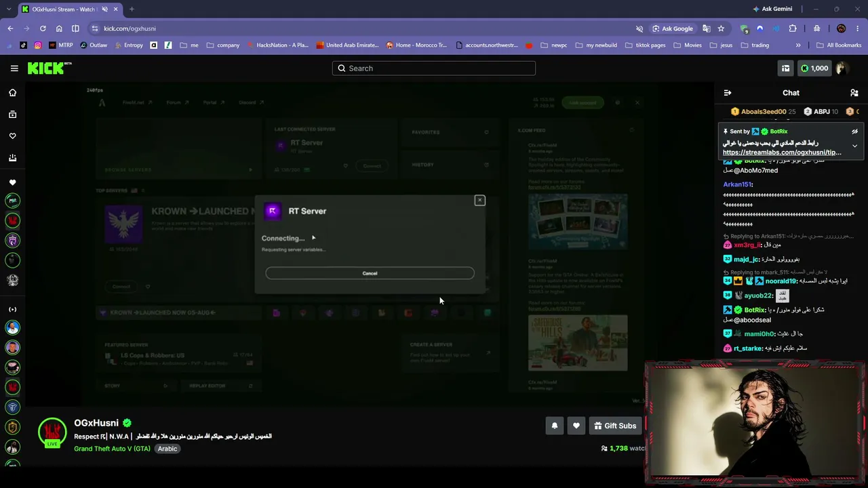Toggle the browser side-by-side split view

click(x=75, y=28)
